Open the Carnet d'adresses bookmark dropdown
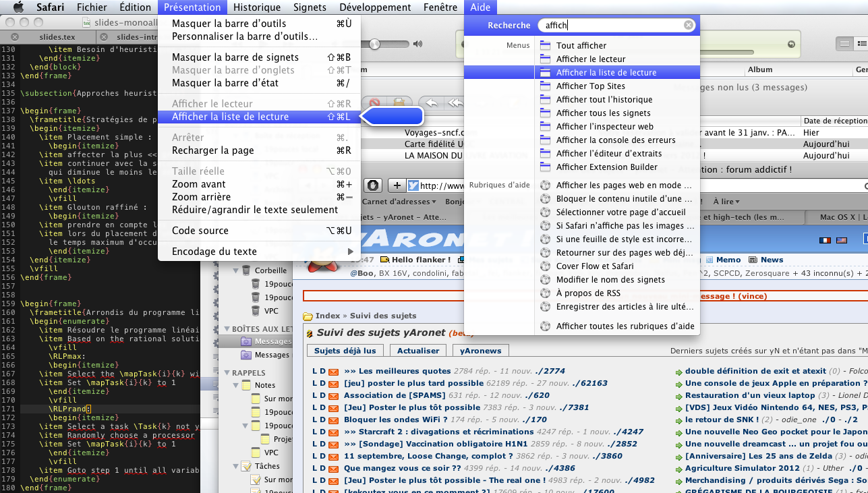Image resolution: width=868 pixels, height=493 pixels. pos(399,202)
